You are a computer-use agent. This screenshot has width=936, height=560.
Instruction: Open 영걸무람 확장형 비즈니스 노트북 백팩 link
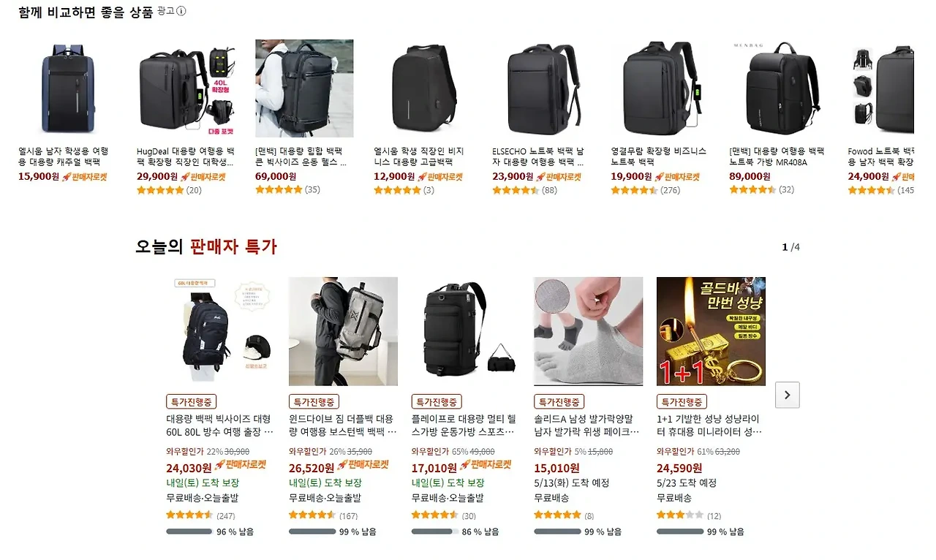coord(659,156)
